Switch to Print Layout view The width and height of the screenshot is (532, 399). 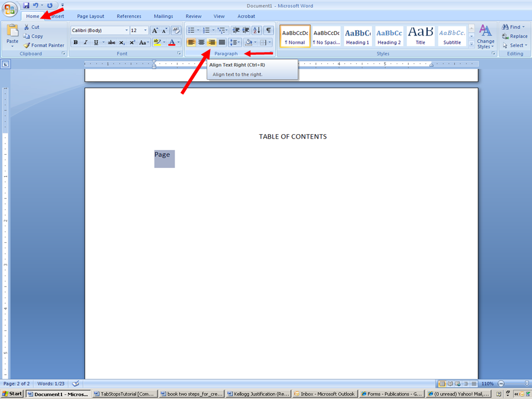[x=442, y=383]
